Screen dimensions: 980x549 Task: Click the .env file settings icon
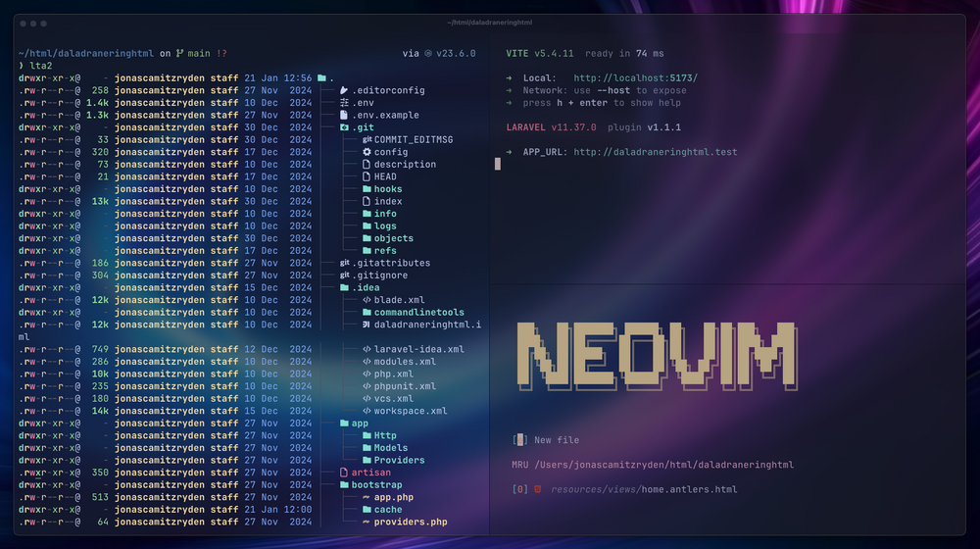344,103
